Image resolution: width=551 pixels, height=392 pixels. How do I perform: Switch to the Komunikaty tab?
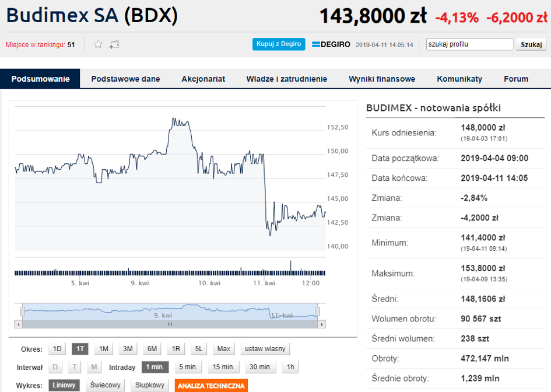[459, 79]
